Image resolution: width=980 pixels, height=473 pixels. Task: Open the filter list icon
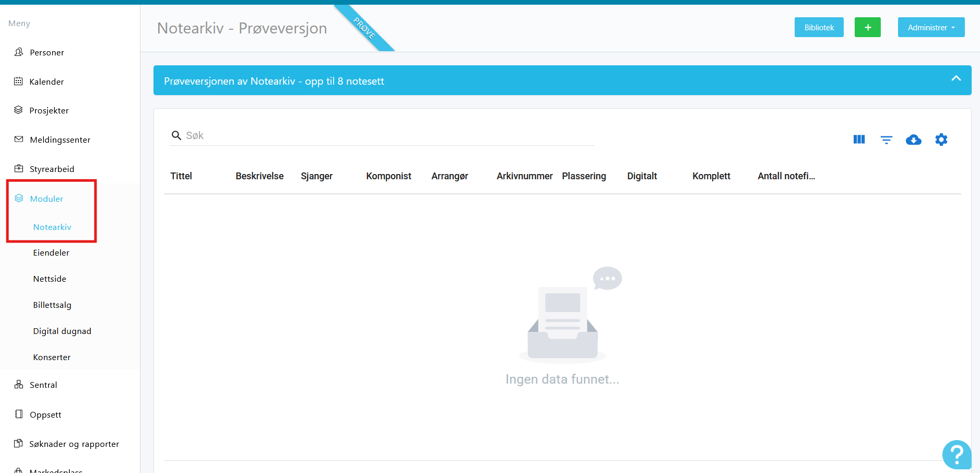coord(886,140)
